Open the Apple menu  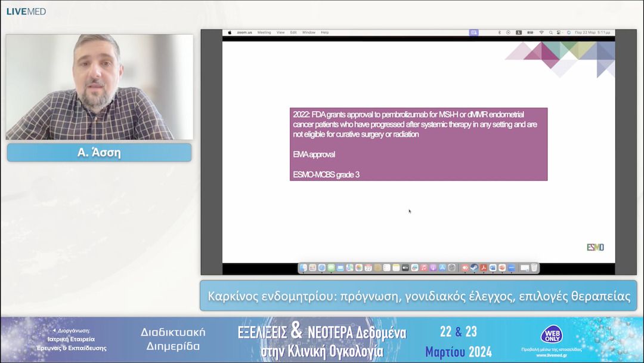tap(230, 32)
